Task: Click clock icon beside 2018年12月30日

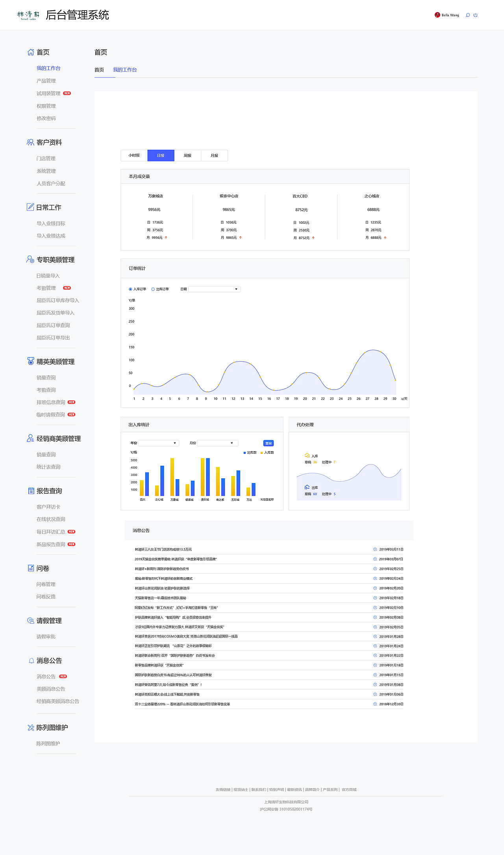Action: click(375, 704)
